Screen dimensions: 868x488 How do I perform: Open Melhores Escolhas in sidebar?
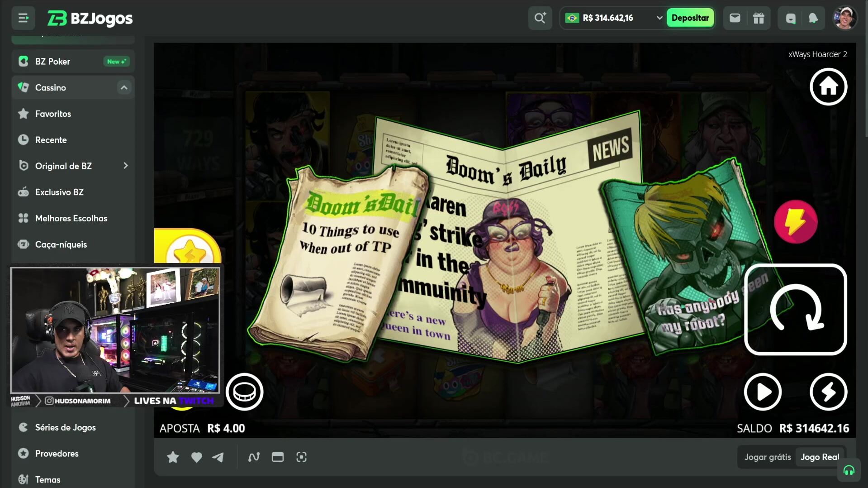coord(73,218)
